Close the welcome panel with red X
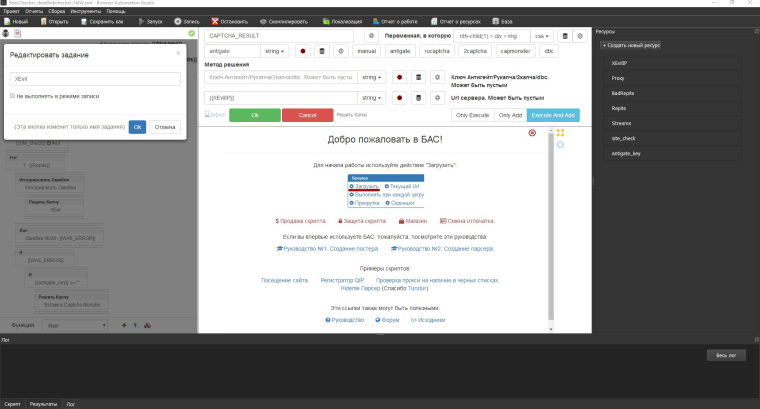Viewport: 760px width, 409px height. point(532,133)
